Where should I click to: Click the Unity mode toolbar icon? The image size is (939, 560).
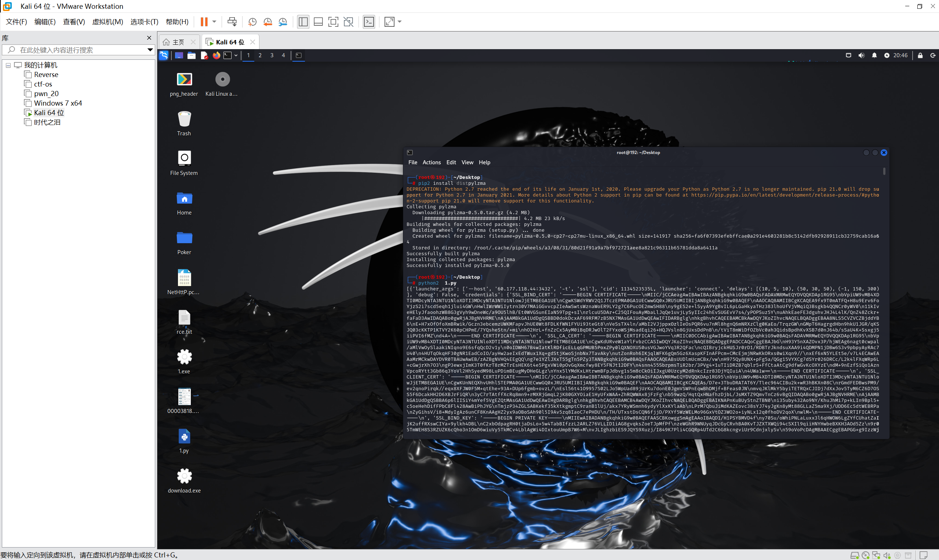pos(349,22)
